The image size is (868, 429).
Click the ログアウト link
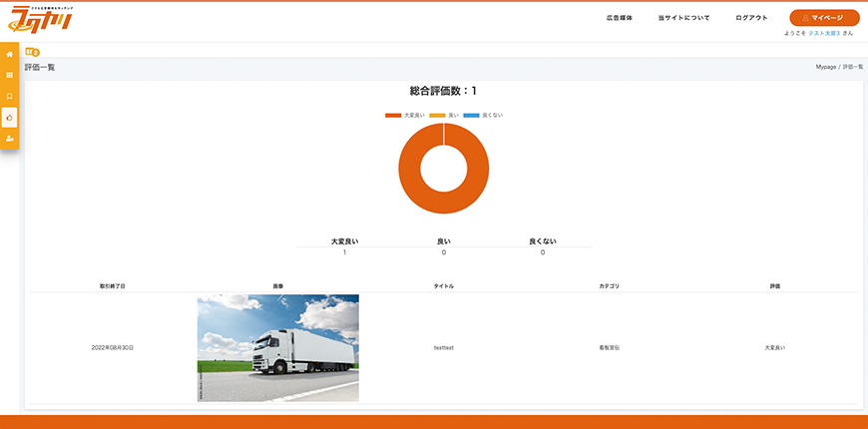coord(751,18)
